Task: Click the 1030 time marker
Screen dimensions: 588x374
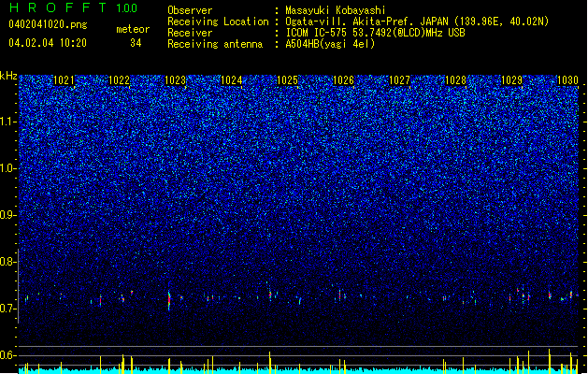Action: [567, 80]
